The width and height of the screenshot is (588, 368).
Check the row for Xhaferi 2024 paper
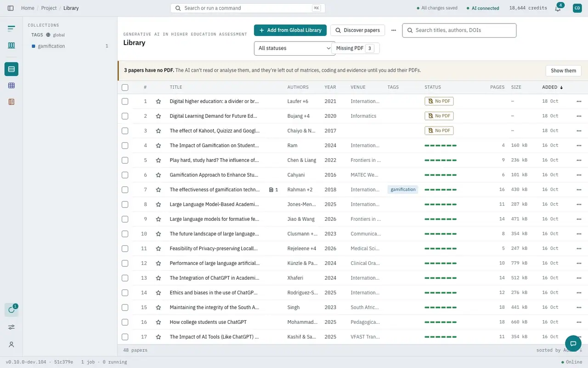click(125, 278)
